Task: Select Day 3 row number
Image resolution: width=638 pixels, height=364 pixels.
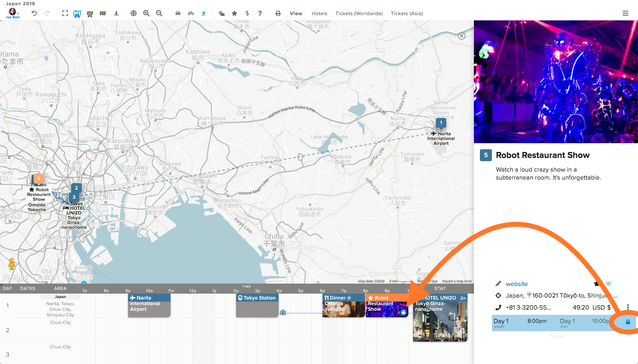Action: coord(7,354)
